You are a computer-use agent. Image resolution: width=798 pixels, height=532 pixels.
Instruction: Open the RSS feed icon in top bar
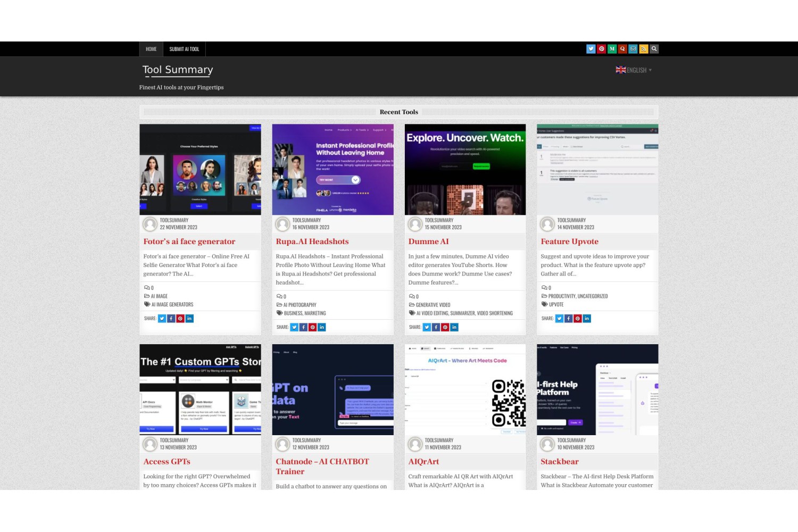[x=644, y=49]
